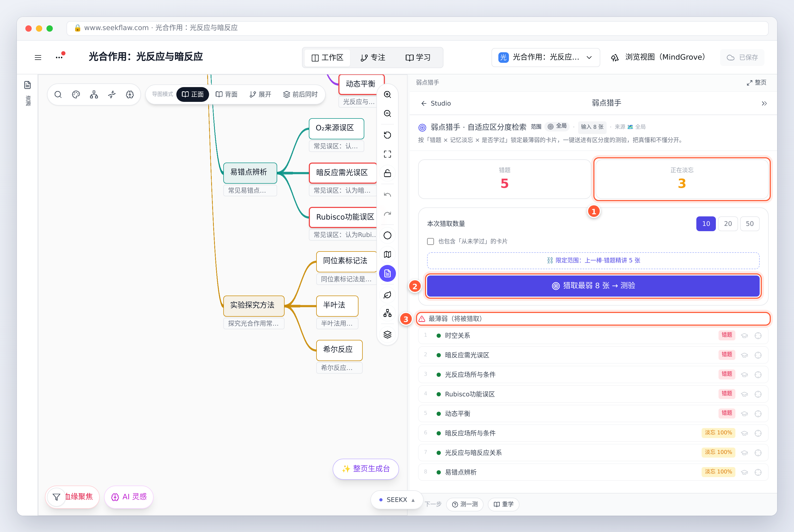Switch map mode to 背面
This screenshot has height=532, width=794.
(x=227, y=94)
